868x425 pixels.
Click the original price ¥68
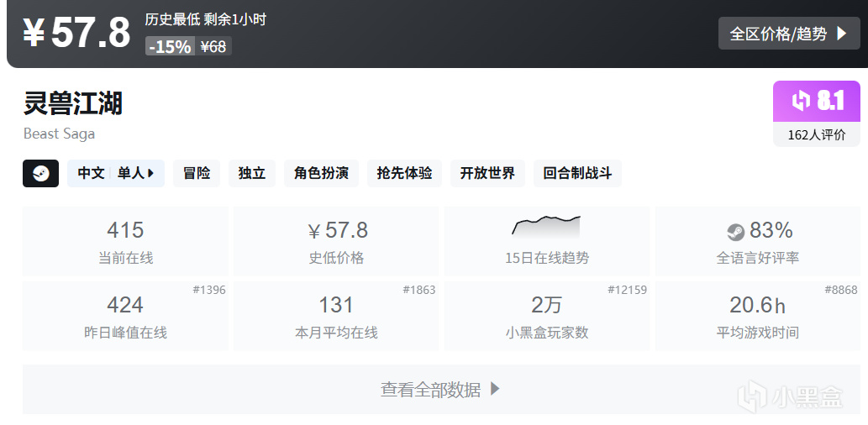[x=213, y=46]
